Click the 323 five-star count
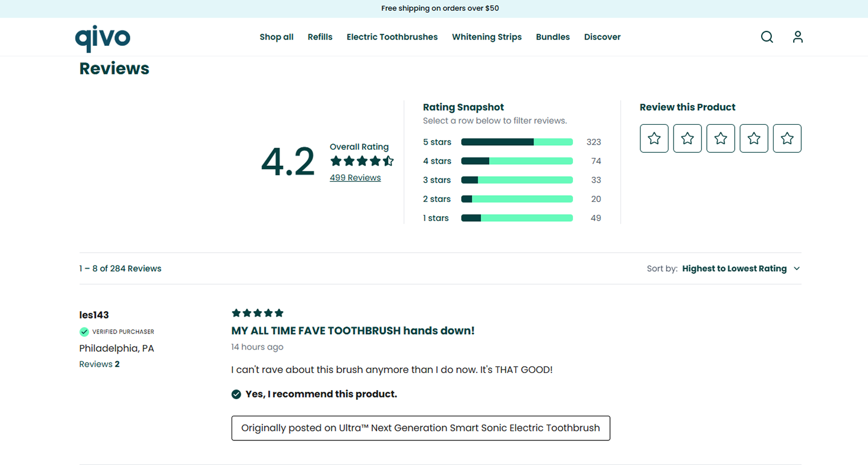 point(594,142)
